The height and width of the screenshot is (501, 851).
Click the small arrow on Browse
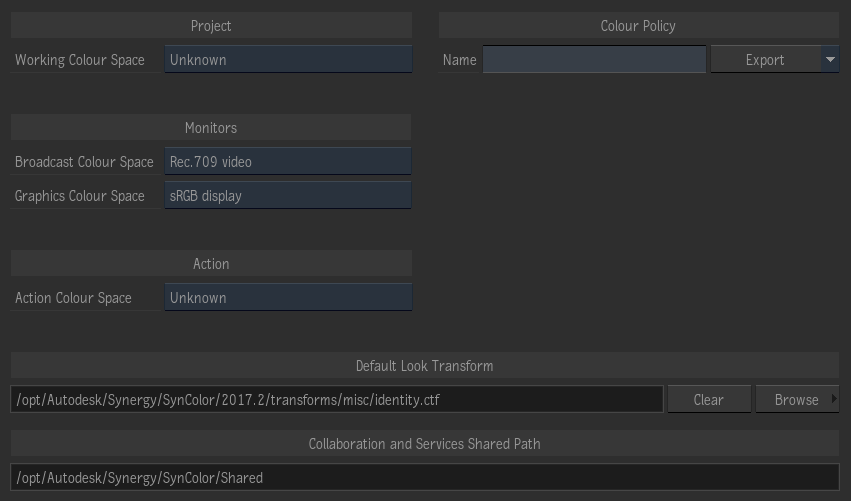coord(834,400)
